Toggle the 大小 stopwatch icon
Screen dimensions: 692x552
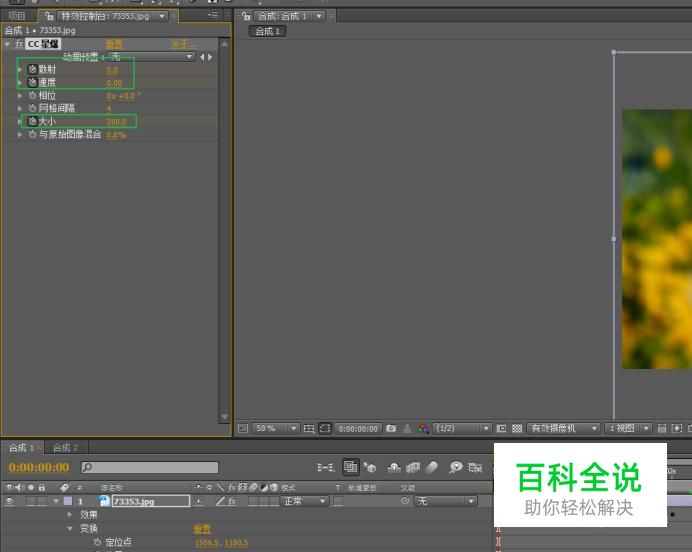point(32,121)
